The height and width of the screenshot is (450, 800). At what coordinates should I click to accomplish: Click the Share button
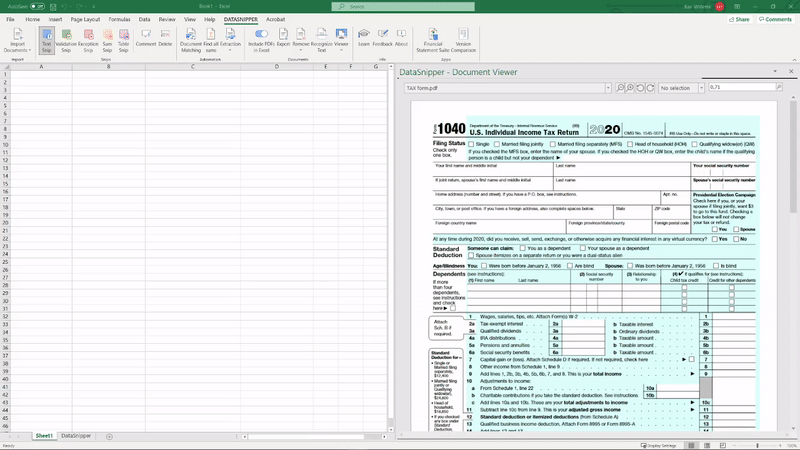[x=740, y=19]
